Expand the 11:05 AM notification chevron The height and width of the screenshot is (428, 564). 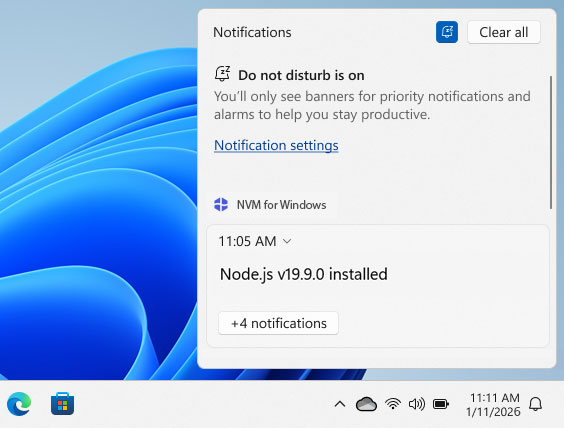tap(287, 241)
